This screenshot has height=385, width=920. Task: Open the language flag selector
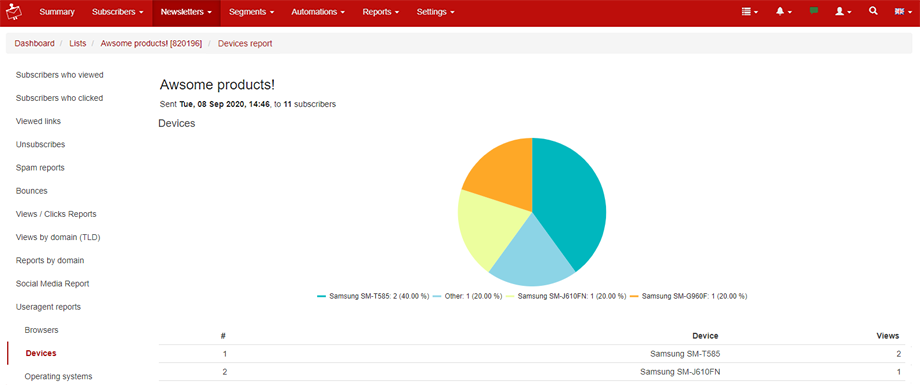coord(903,12)
